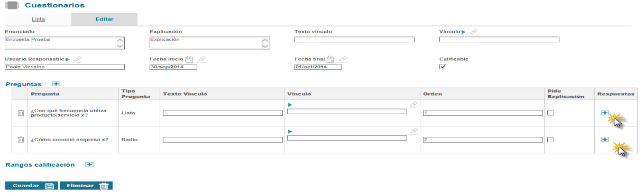Image resolution: width=644 pixels, height=193 pixels.
Task: Click the Eliminar button
Action: click(x=86, y=186)
